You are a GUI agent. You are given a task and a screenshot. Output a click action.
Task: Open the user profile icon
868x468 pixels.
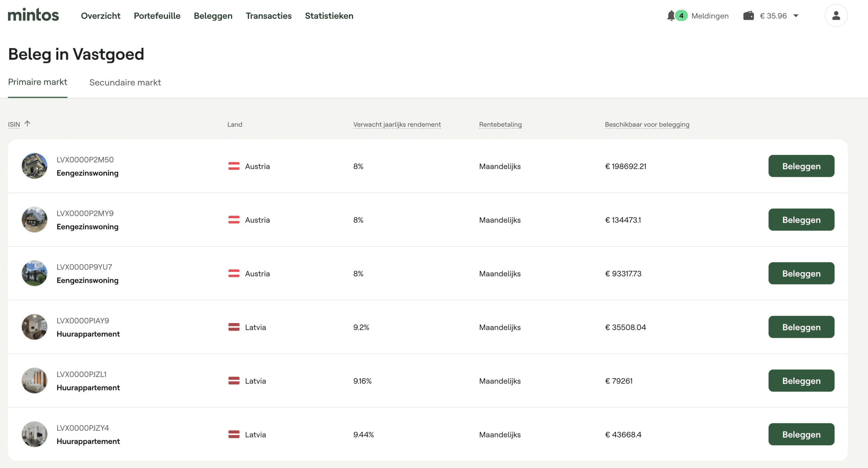click(x=836, y=16)
